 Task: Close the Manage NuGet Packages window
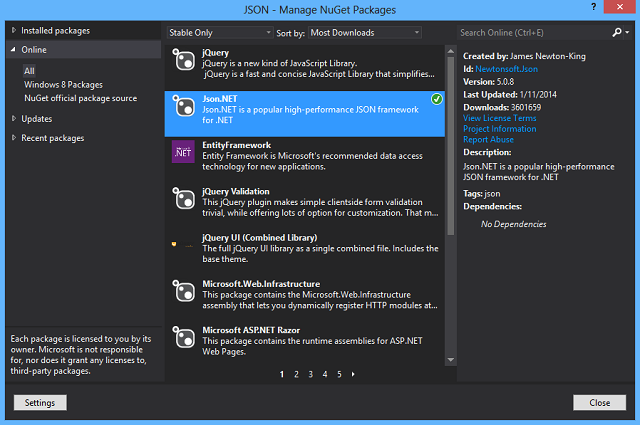[619, 7]
